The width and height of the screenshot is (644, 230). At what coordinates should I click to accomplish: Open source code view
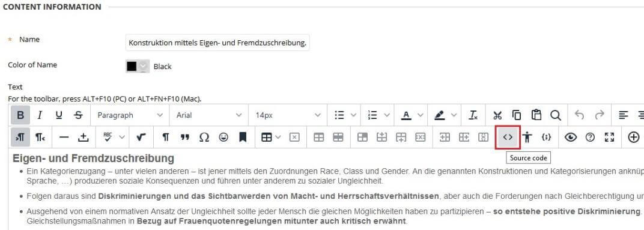click(x=508, y=138)
